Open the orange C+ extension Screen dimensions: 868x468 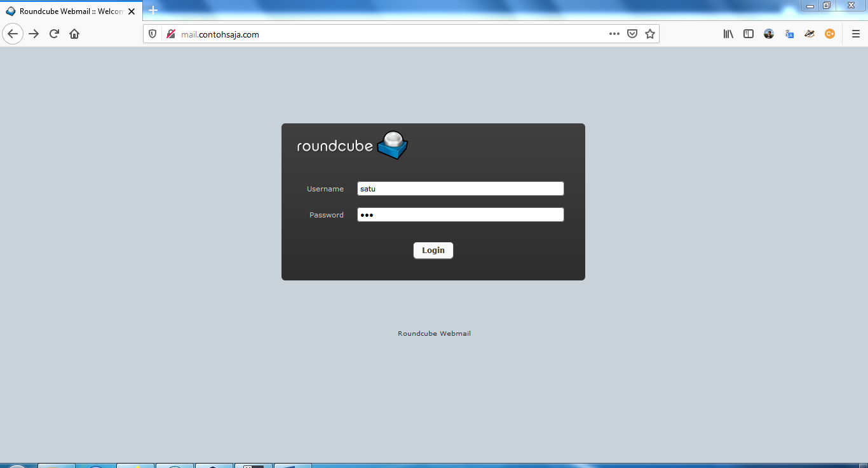click(x=830, y=34)
